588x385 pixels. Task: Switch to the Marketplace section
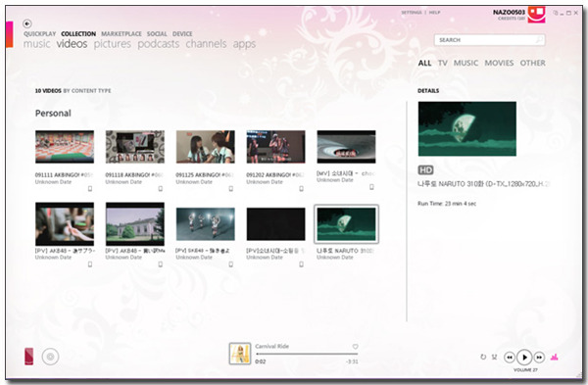[x=122, y=33]
